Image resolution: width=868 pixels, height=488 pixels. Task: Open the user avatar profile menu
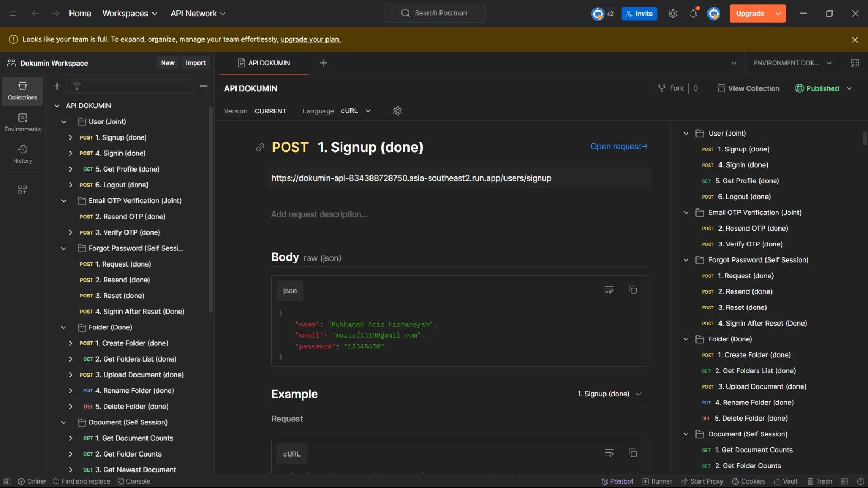tap(714, 14)
